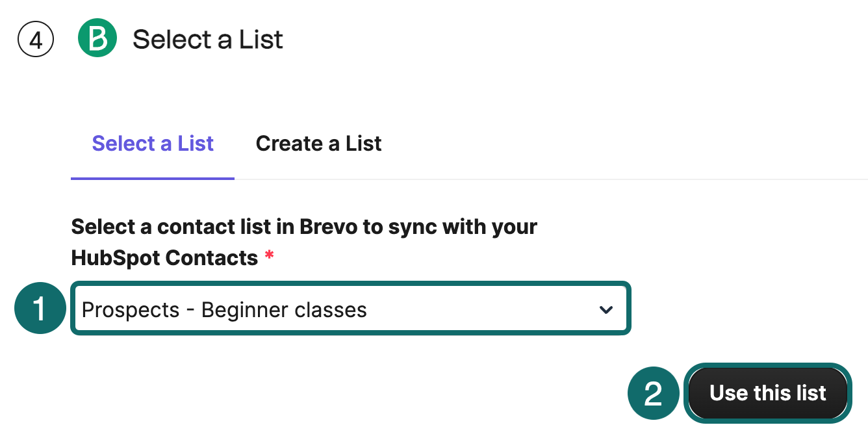Click the teal badge numbered 2
This screenshot has width=868, height=438.
[x=653, y=393]
